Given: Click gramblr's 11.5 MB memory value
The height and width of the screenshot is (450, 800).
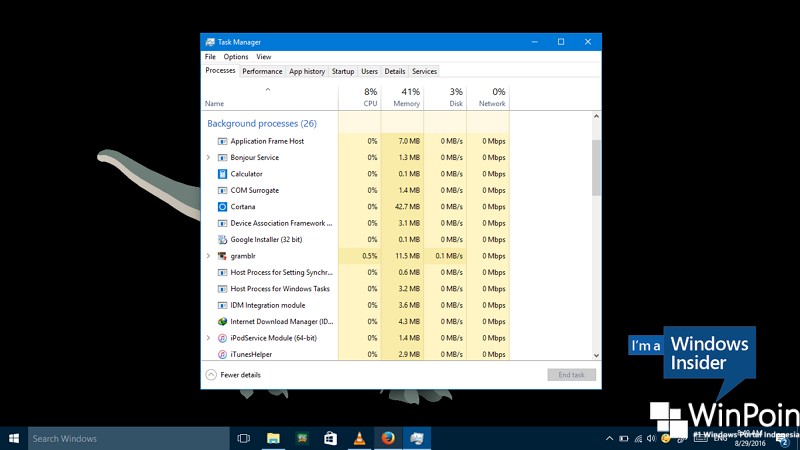Looking at the screenshot, I should point(407,256).
